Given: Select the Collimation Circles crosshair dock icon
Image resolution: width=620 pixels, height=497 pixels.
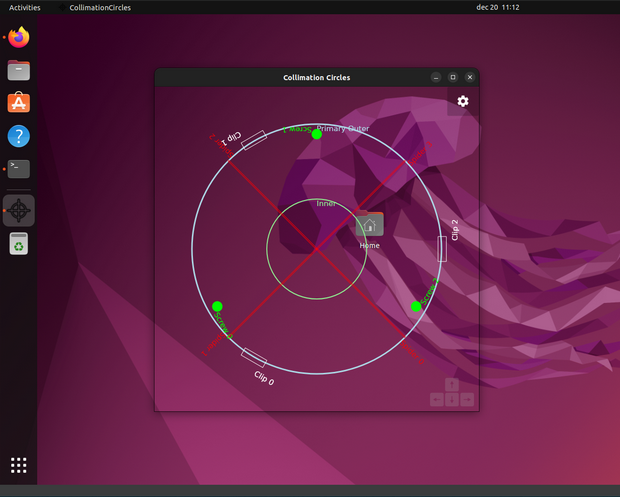Looking at the screenshot, I should [19, 210].
